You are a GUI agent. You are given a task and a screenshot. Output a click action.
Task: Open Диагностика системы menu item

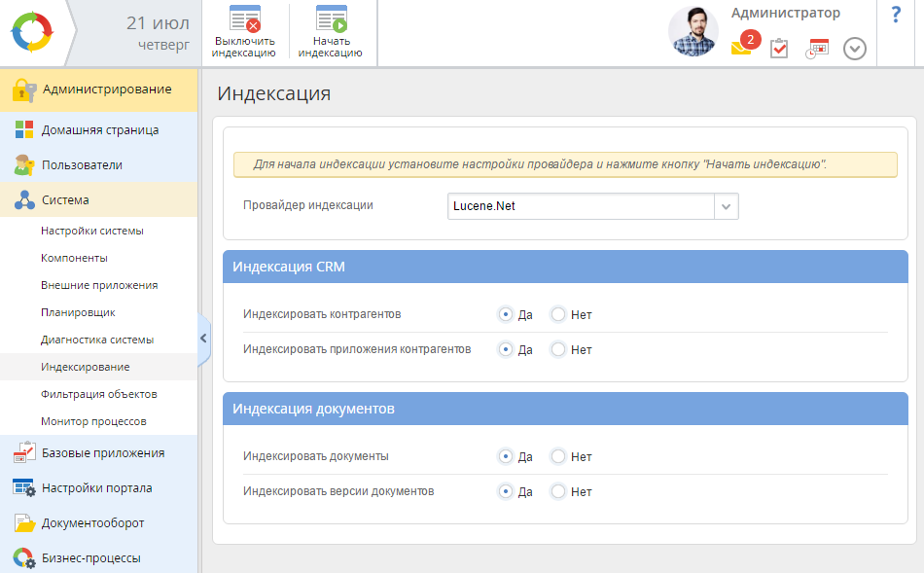point(97,340)
